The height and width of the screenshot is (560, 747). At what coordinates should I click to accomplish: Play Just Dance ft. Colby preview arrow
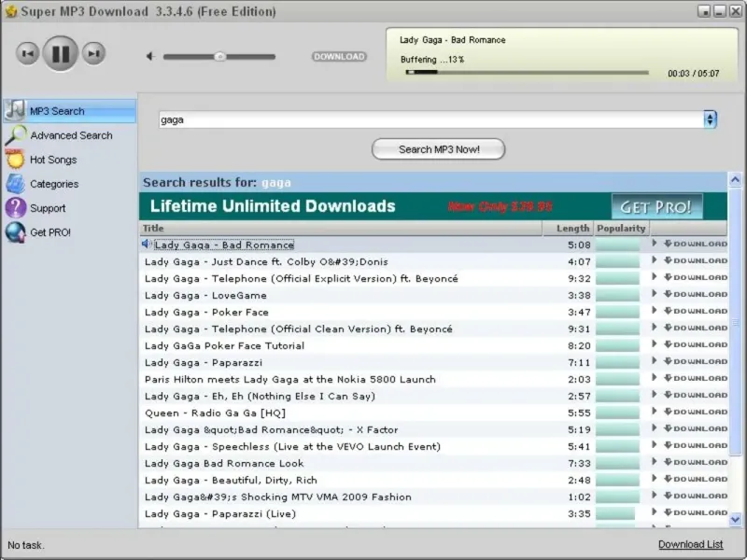click(655, 260)
